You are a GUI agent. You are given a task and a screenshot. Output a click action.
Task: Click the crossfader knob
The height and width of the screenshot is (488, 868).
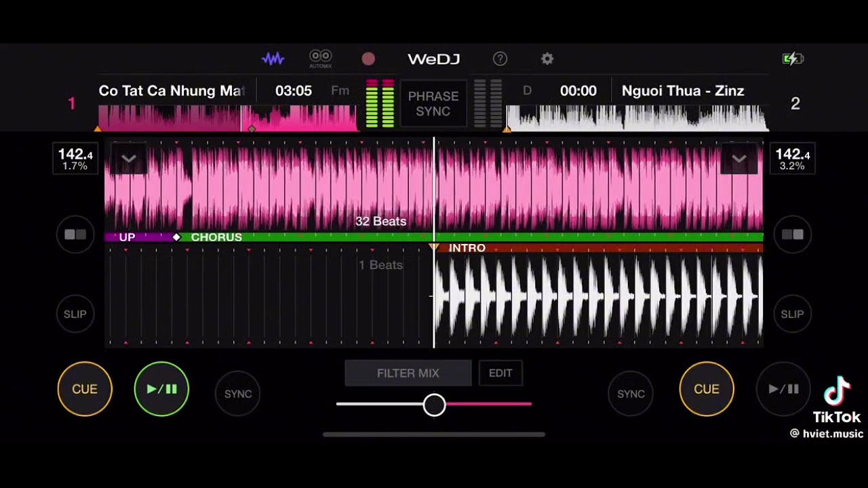point(435,405)
